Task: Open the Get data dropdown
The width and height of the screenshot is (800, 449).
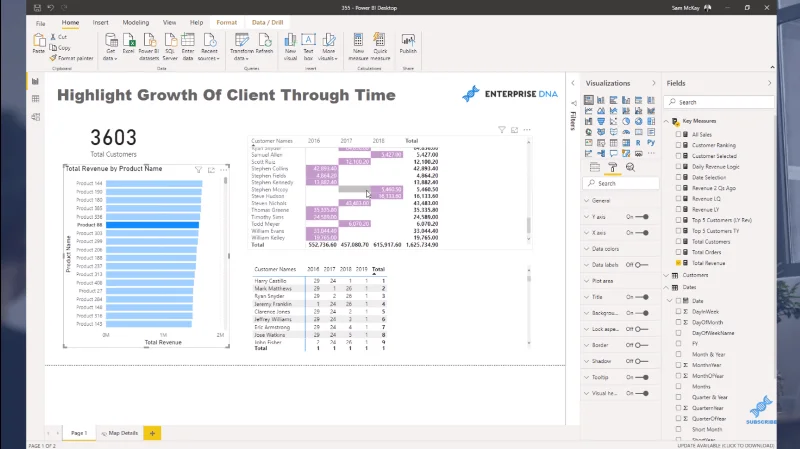Action: [x=110, y=47]
